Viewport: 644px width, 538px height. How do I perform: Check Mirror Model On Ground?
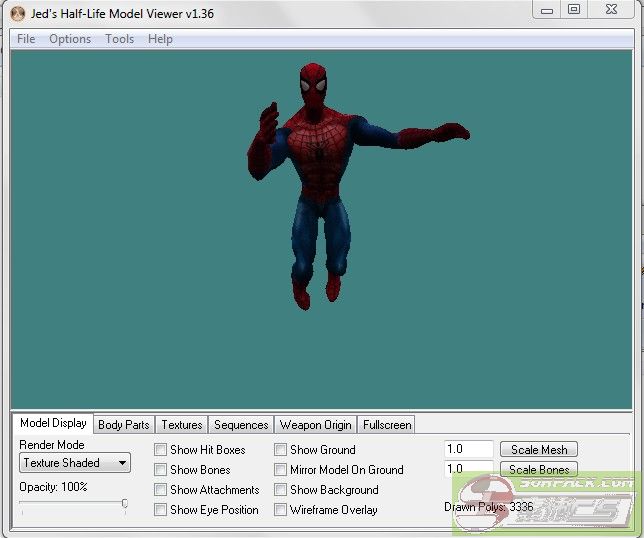click(x=280, y=469)
